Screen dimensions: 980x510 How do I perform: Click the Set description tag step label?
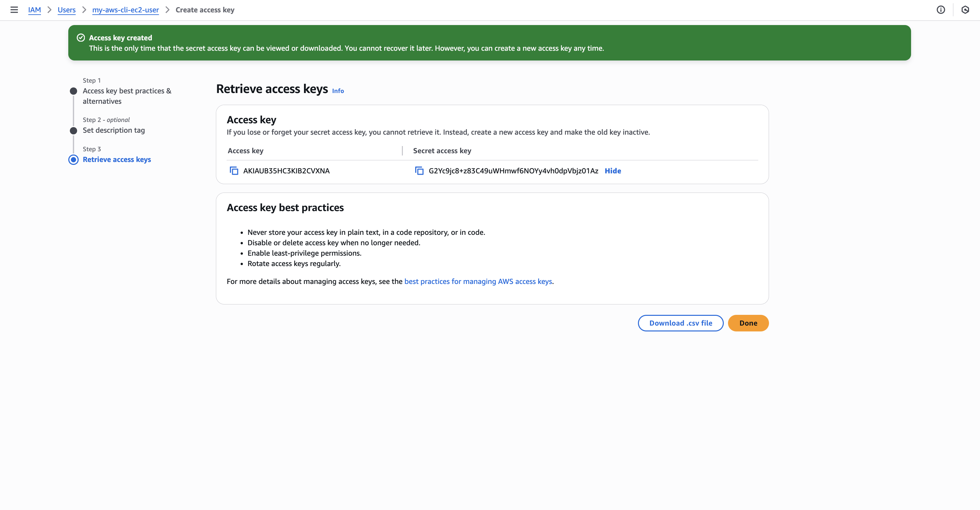tap(114, 130)
